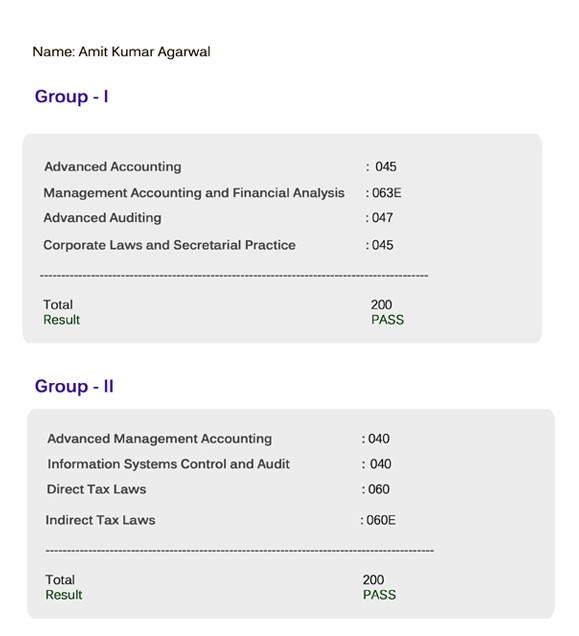Select the Group I Total value 200
The height and width of the screenshot is (636, 579).
pyautogui.click(x=381, y=305)
